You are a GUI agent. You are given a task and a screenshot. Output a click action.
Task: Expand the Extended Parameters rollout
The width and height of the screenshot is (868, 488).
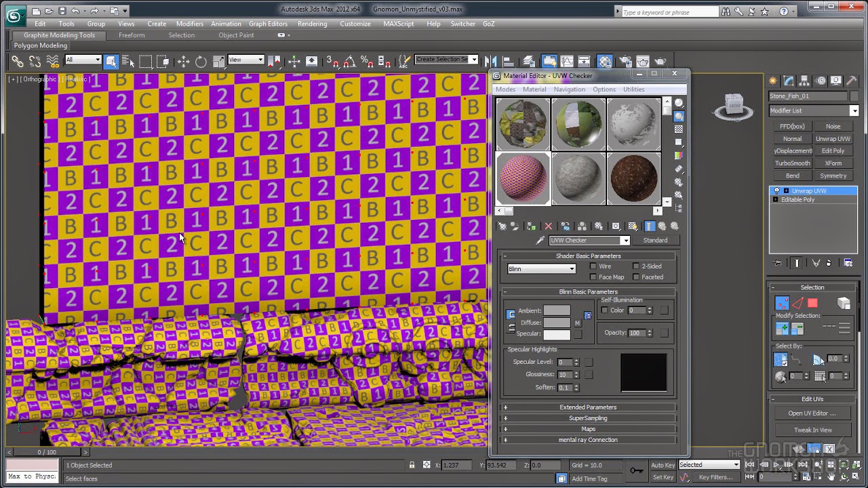point(587,407)
